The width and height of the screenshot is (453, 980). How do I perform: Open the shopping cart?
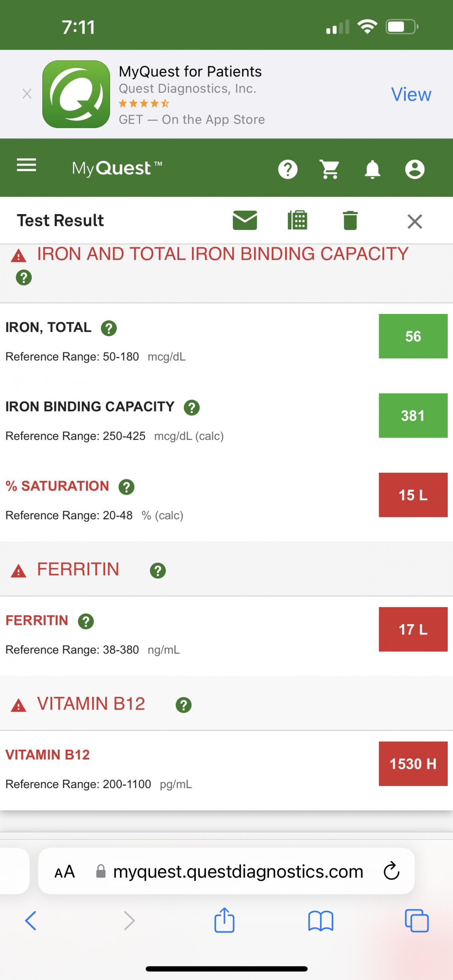pyautogui.click(x=330, y=169)
